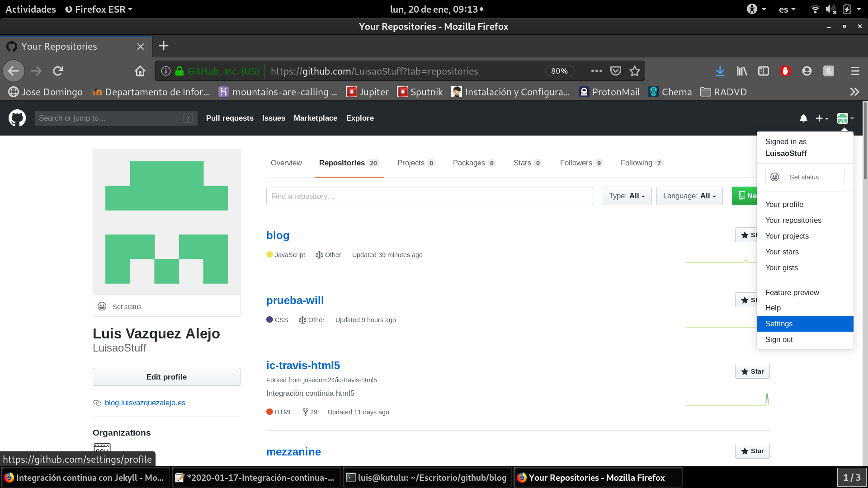Save page to Pocket icon
Screen dimensions: 868x488
(x=615, y=71)
